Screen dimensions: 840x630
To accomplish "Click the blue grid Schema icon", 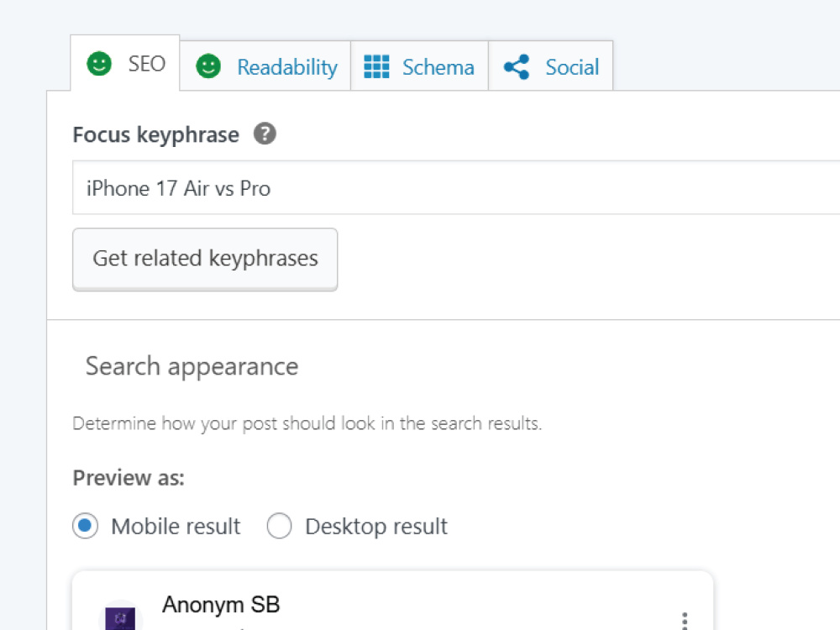I will click(x=376, y=67).
